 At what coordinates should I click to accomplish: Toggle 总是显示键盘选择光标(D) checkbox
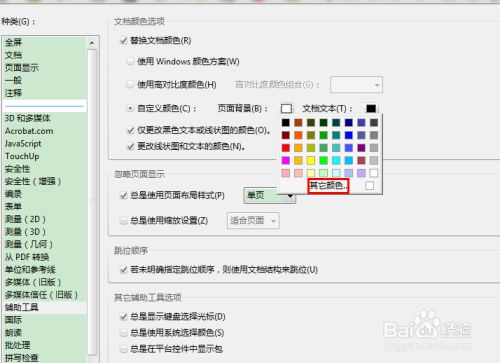(x=124, y=316)
